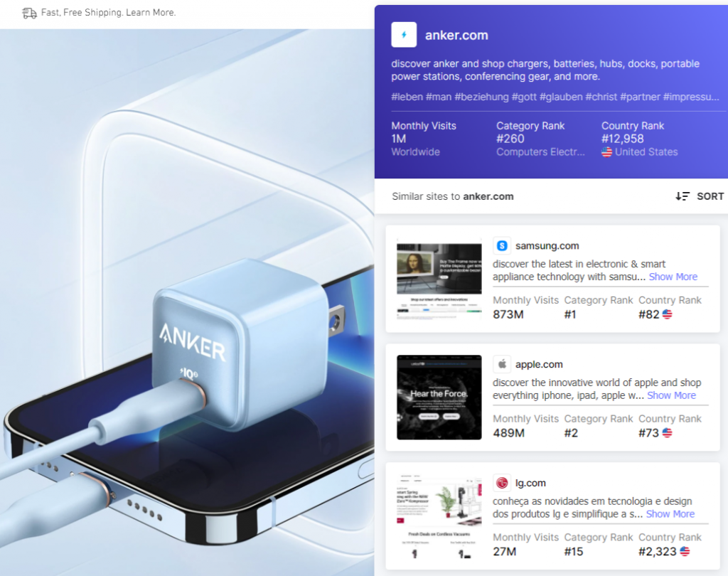Open the apple.com preview thumbnail
728x576 pixels.
439,398
